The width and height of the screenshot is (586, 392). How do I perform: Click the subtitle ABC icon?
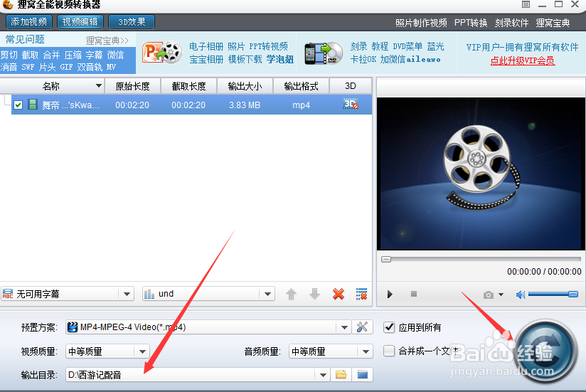click(x=8, y=294)
